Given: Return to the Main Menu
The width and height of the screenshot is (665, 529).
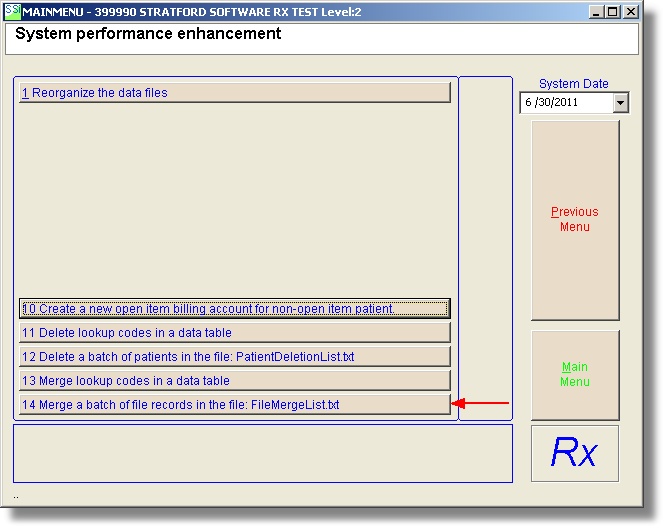Looking at the screenshot, I should (574, 374).
